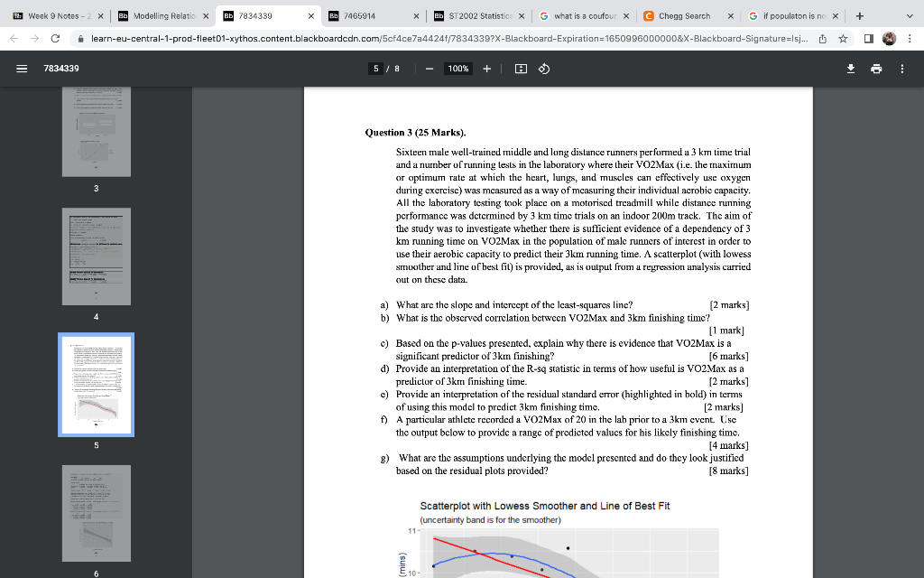Print the PDF document
The image size is (924, 578).
(876, 69)
